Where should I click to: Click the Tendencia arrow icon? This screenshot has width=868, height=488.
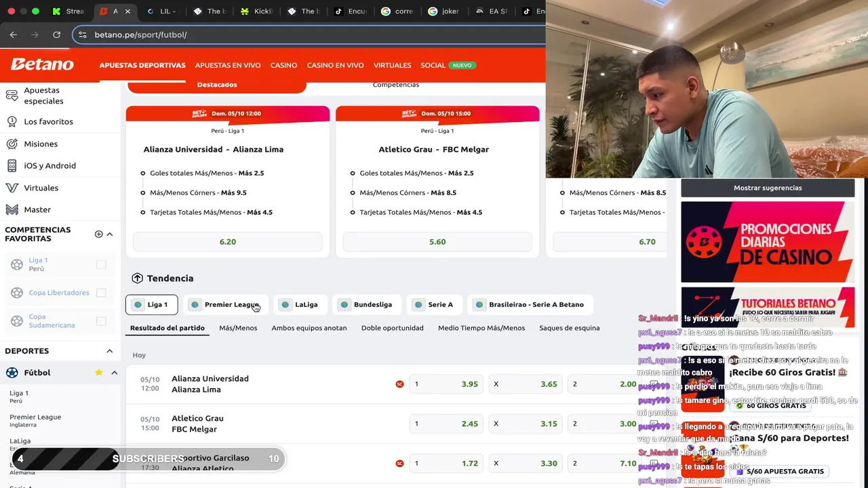click(x=137, y=279)
